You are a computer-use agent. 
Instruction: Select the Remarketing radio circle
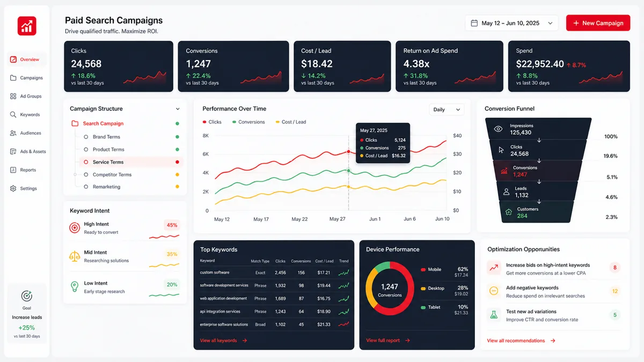pos(86,187)
